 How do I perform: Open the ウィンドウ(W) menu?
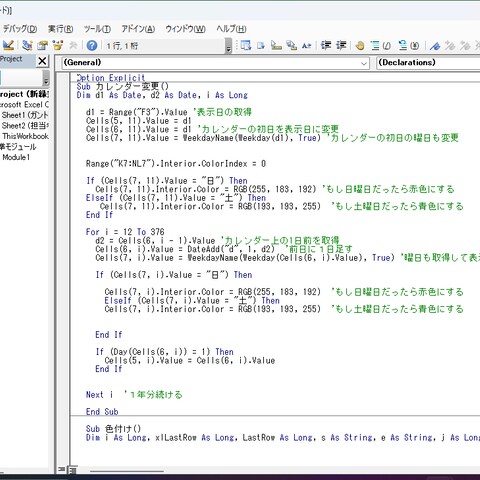coord(185,29)
